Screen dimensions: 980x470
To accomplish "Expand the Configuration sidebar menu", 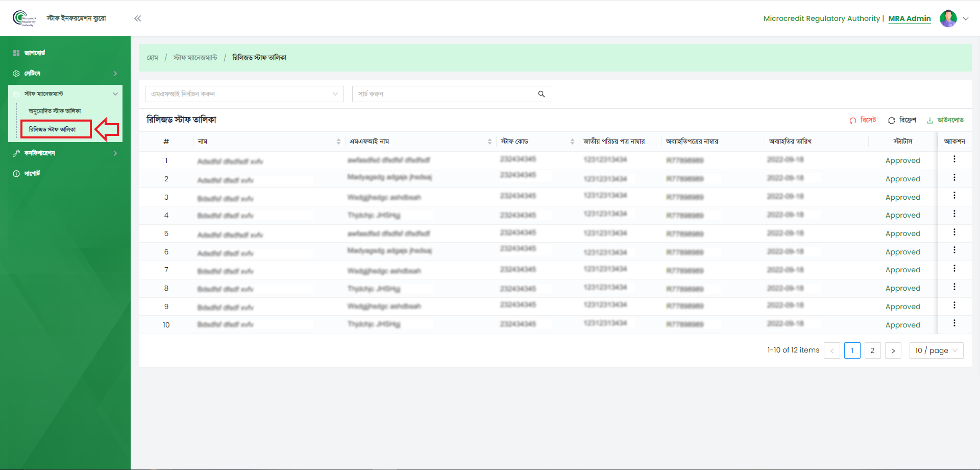I will pos(65,153).
